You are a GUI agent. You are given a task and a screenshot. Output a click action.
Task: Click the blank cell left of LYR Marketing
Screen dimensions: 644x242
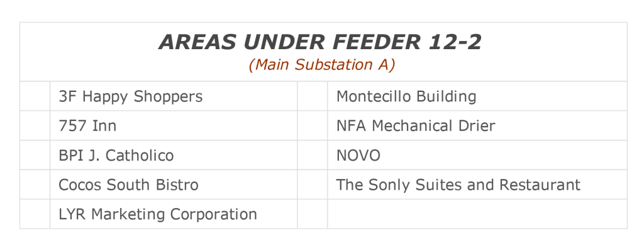coord(35,214)
